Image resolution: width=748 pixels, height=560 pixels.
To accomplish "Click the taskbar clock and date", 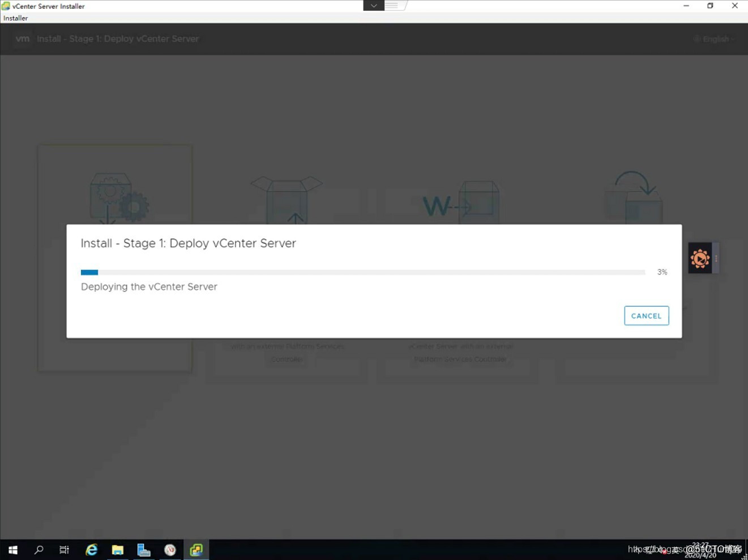I will tap(700, 550).
